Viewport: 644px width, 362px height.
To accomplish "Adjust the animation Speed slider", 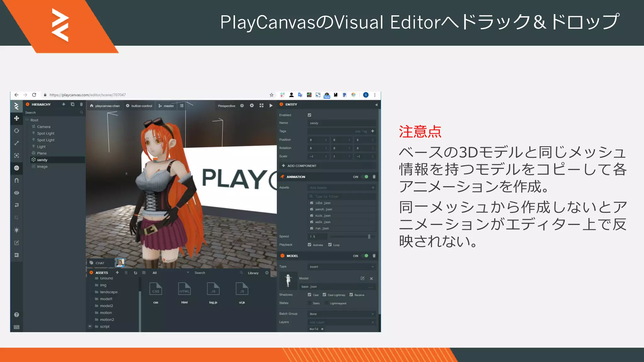I will [x=369, y=237].
